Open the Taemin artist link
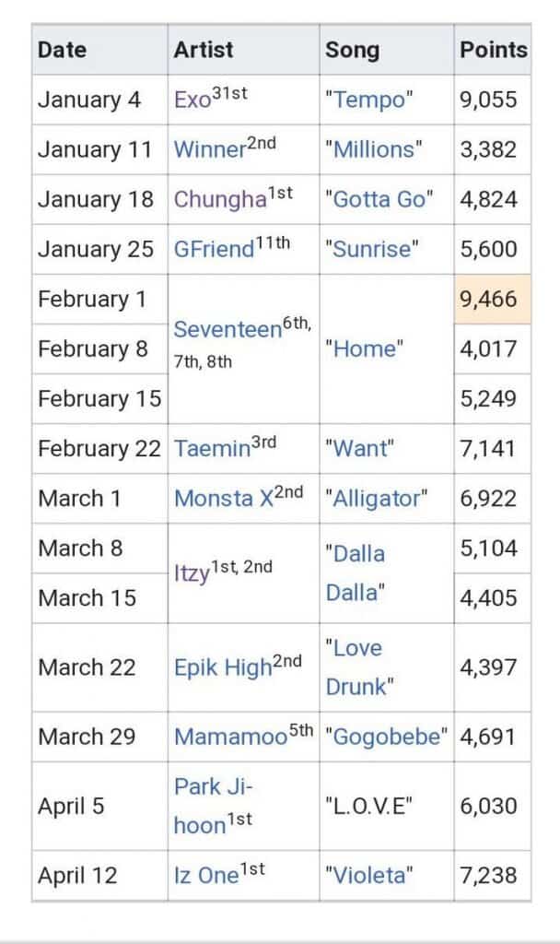 [x=212, y=450]
